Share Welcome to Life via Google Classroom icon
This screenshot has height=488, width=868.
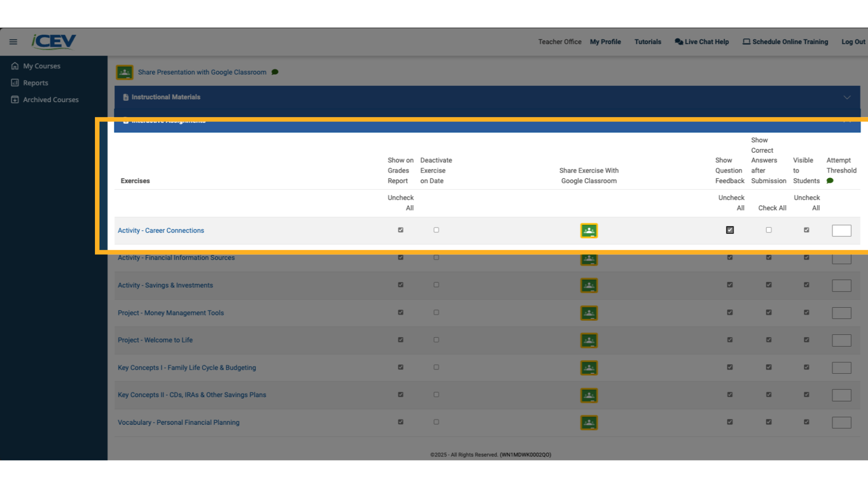click(x=589, y=341)
